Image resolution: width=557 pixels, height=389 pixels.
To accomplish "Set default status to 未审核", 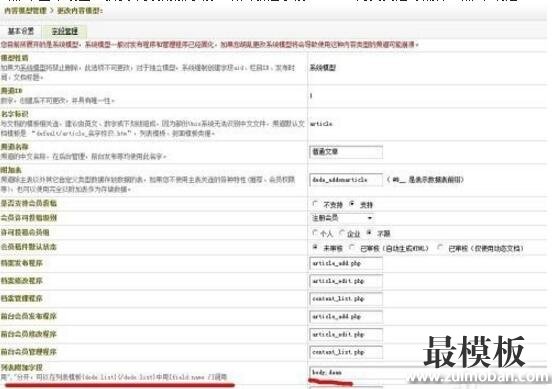I will (x=315, y=247).
